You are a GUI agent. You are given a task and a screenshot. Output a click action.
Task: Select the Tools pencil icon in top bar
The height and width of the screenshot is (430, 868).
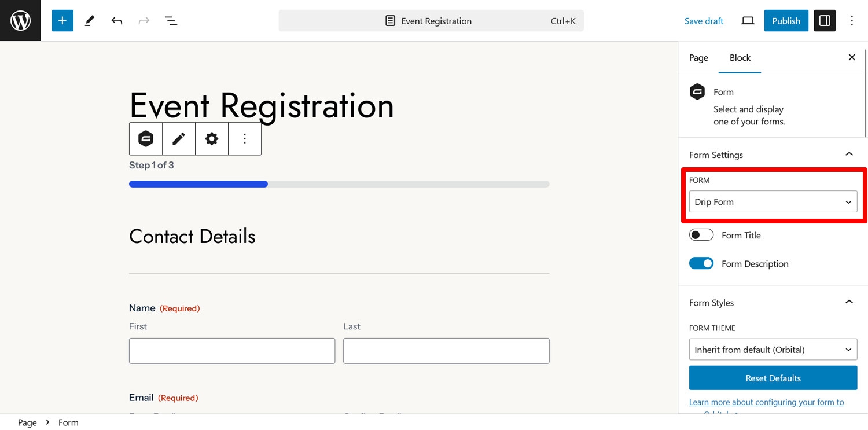tap(90, 21)
